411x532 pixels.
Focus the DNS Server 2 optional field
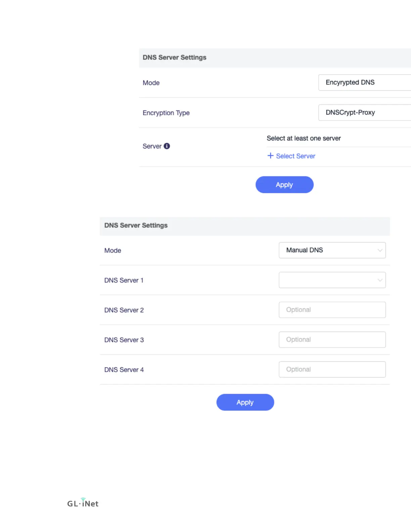click(x=332, y=310)
